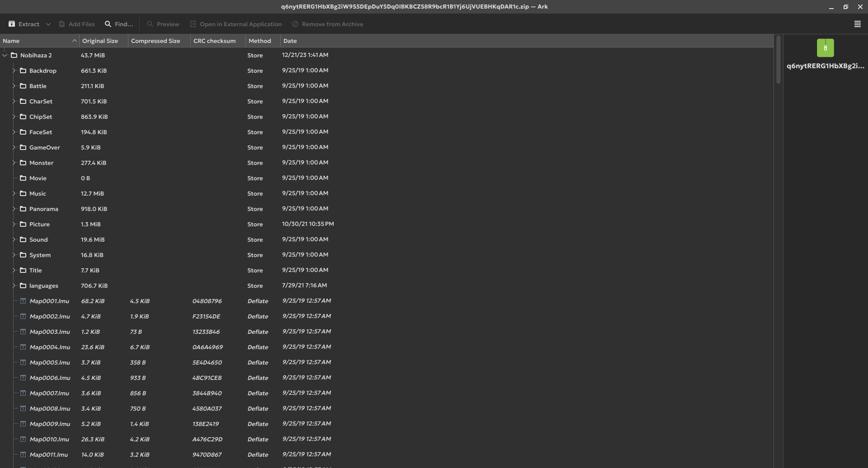Expand the Backdrop folder
Screen dimensions: 868x468
(14, 70)
